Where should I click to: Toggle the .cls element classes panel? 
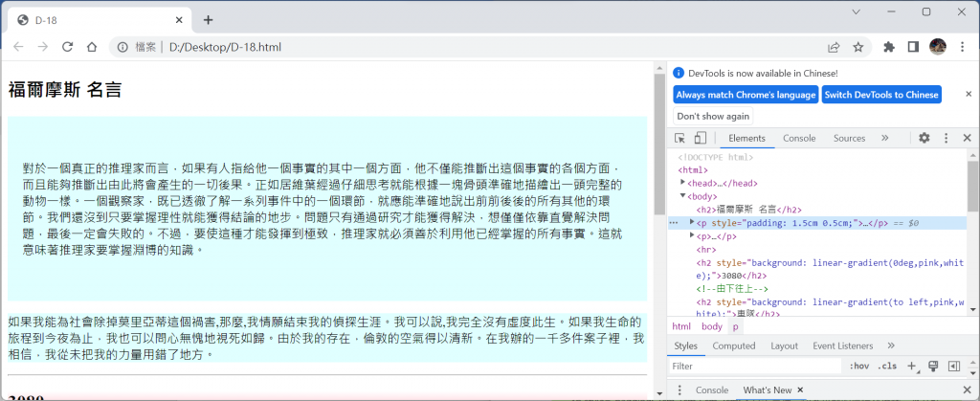click(x=887, y=367)
